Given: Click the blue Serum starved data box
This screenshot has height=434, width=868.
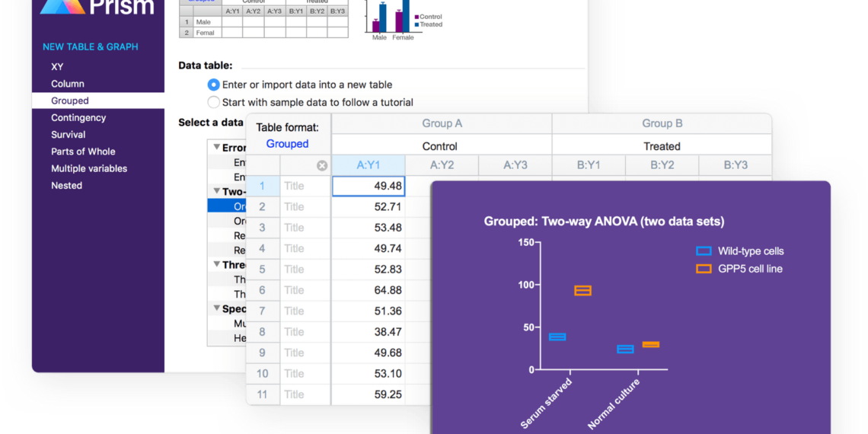Looking at the screenshot, I should [557, 337].
